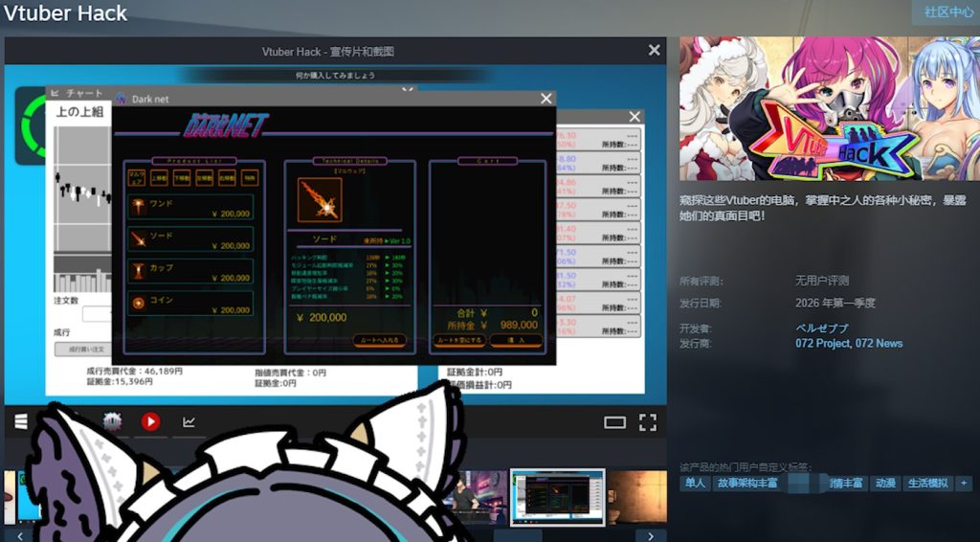Open publisher 072 Project link
This screenshot has height=542, width=980.
[x=822, y=343]
